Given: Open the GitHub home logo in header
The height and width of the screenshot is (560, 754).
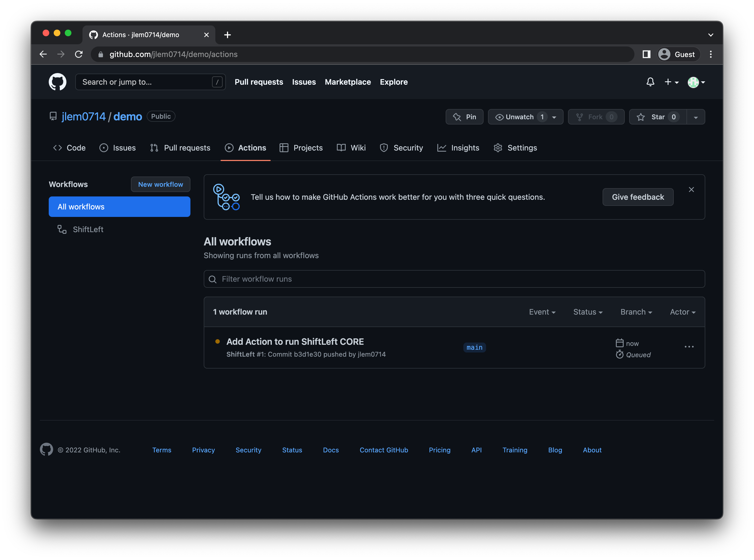Looking at the screenshot, I should pos(57,82).
